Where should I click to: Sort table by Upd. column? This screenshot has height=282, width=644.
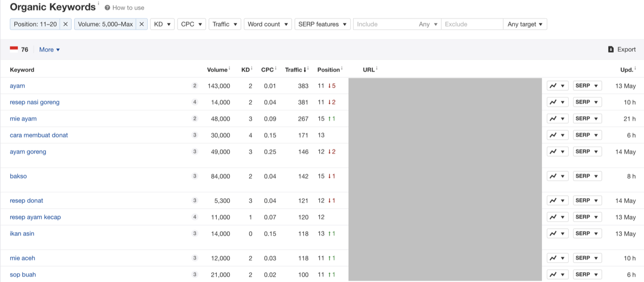coord(627,70)
